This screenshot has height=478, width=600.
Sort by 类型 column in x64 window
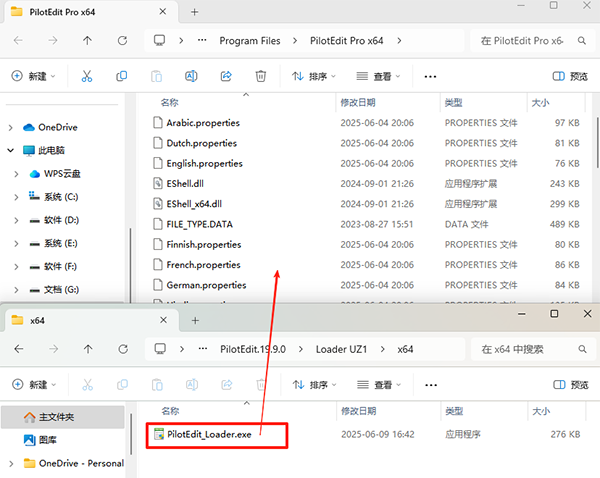[454, 411]
